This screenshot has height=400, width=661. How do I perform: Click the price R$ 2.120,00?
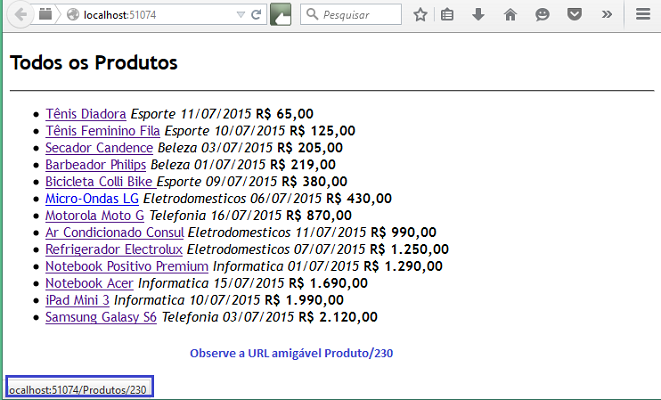338,317
